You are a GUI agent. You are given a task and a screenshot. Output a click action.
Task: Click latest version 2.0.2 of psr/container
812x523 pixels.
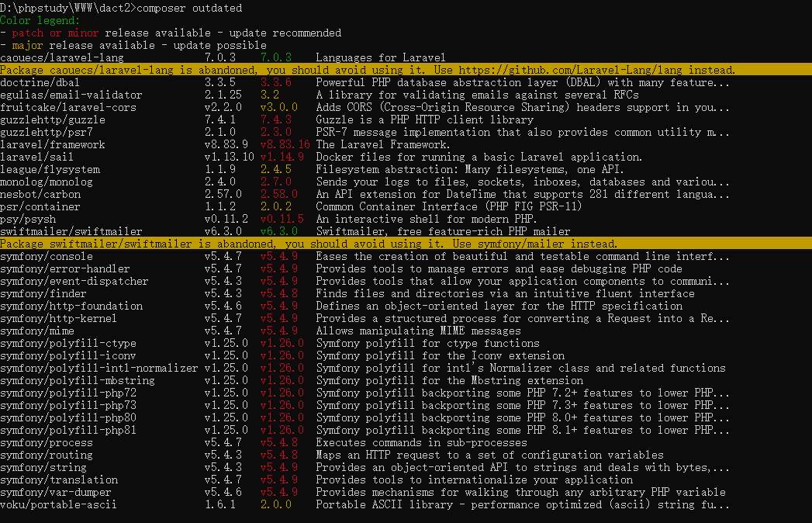pos(276,207)
